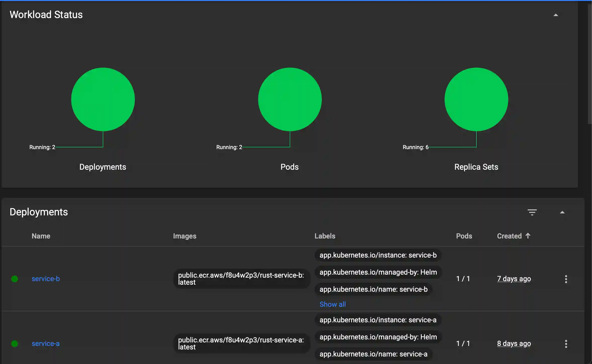The width and height of the screenshot is (592, 364).
Task: Open the actions menu for service-a
Action: [x=566, y=343]
